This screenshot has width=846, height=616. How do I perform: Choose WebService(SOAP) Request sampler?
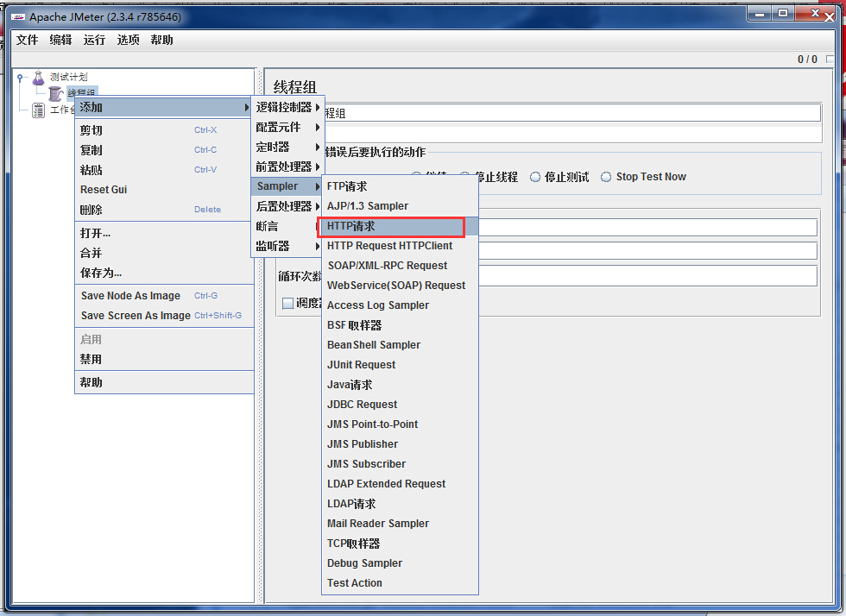pyautogui.click(x=400, y=286)
